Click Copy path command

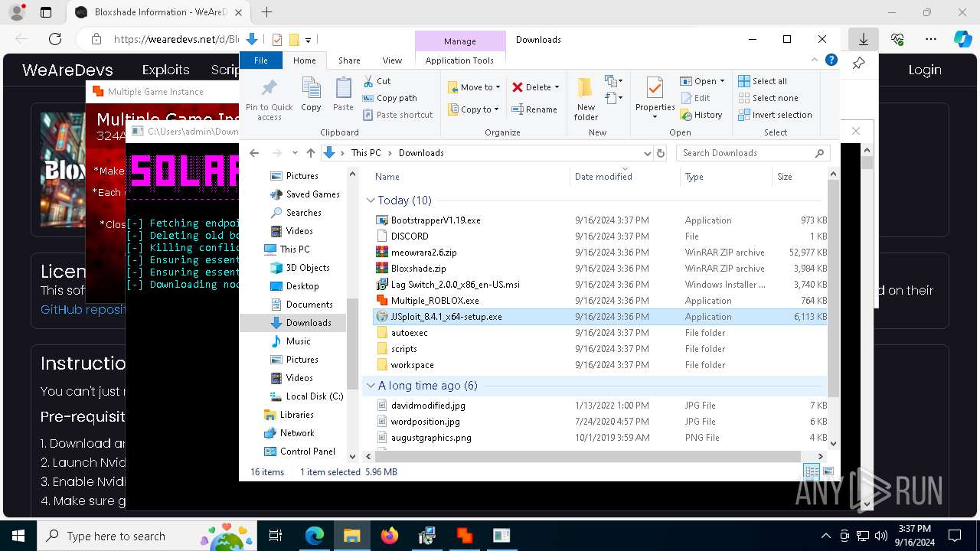(x=390, y=98)
